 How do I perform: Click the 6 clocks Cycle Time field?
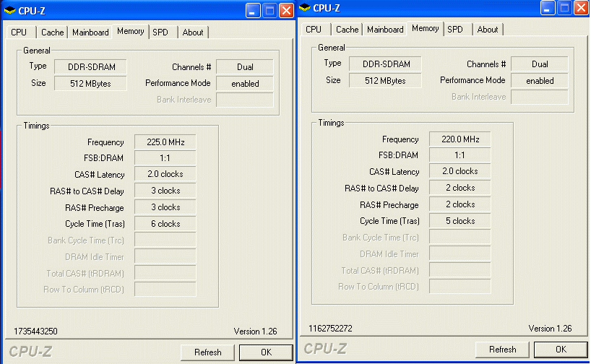click(x=165, y=224)
